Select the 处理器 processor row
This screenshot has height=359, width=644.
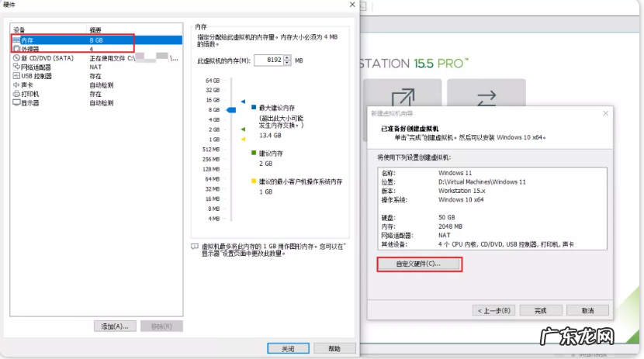pyautogui.click(x=97, y=49)
